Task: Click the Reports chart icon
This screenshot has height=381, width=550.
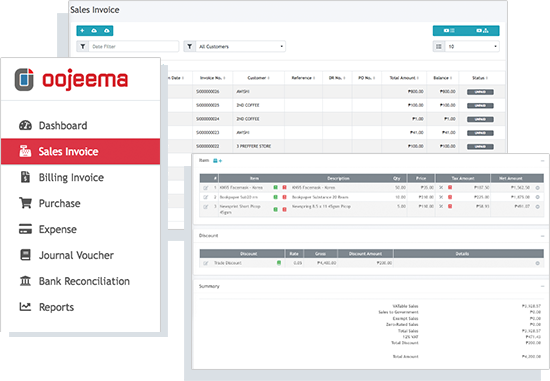Action: pos(25,307)
